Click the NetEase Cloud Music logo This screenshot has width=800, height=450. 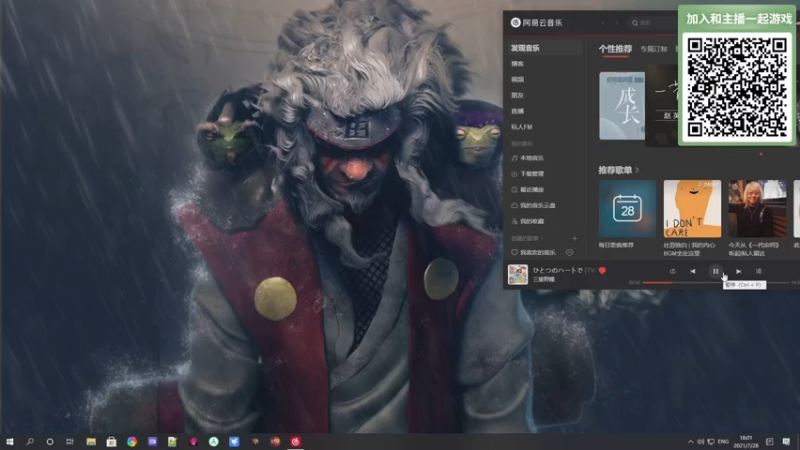[x=536, y=22]
